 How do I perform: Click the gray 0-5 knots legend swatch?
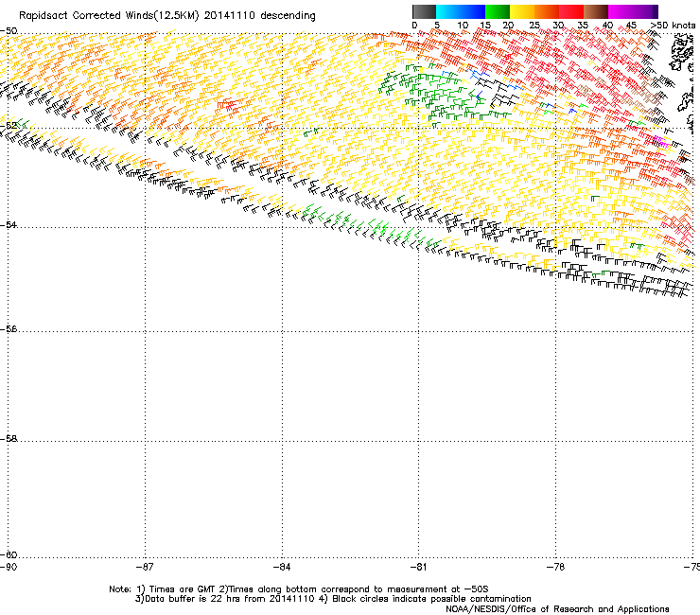click(x=424, y=11)
